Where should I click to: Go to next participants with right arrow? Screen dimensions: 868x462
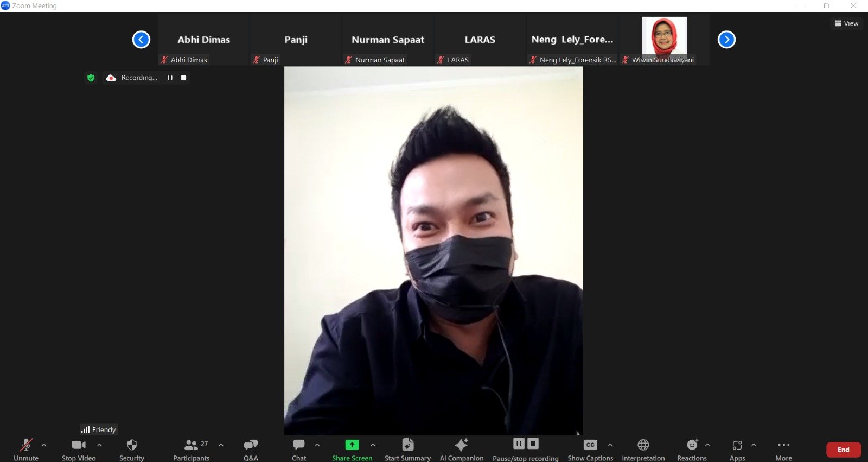(726, 40)
